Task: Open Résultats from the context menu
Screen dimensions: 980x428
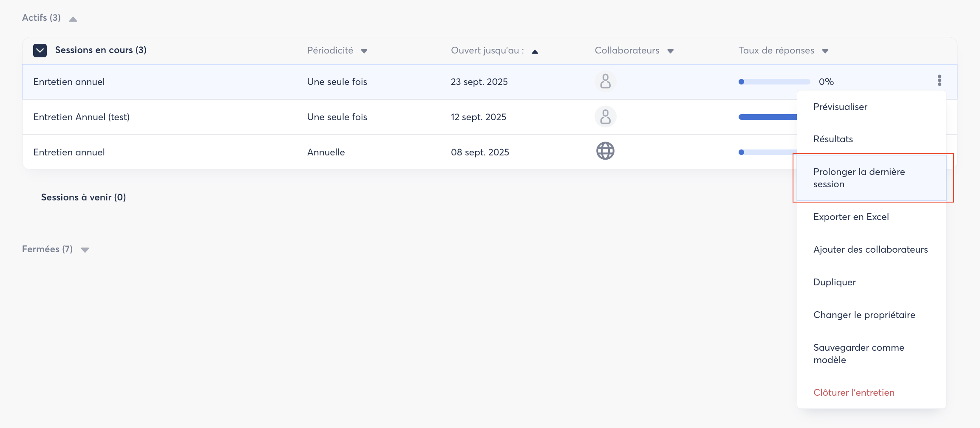Action: 833,139
